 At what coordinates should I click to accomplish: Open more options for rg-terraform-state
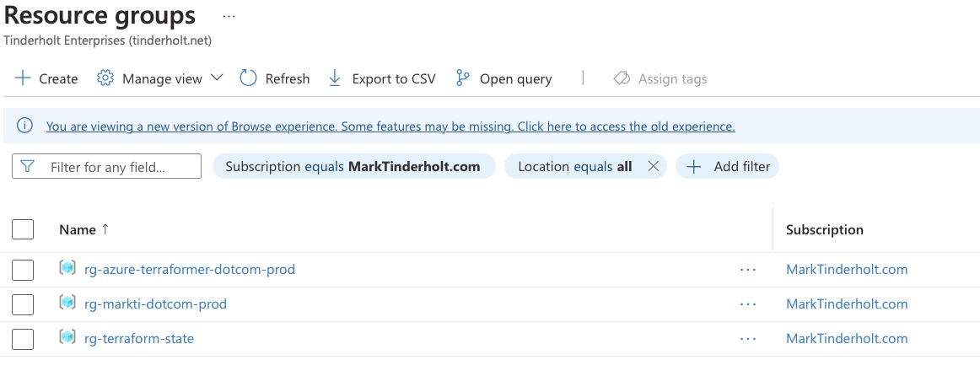(747, 339)
